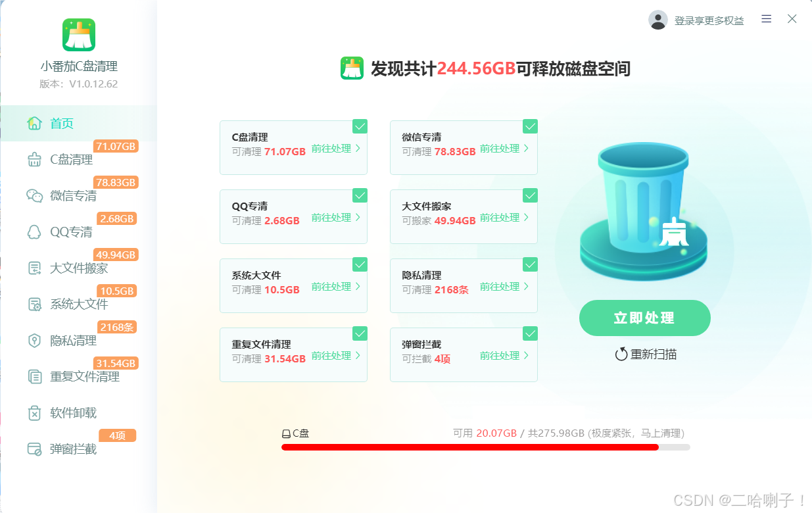812x513 pixels.
Task: Uncheck the C盘清理 card checkbox
Action: (360, 126)
